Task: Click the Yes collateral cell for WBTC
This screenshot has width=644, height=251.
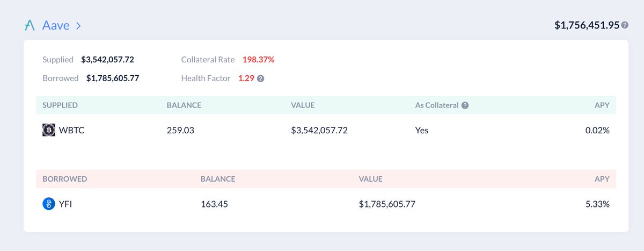Action: coord(422,130)
